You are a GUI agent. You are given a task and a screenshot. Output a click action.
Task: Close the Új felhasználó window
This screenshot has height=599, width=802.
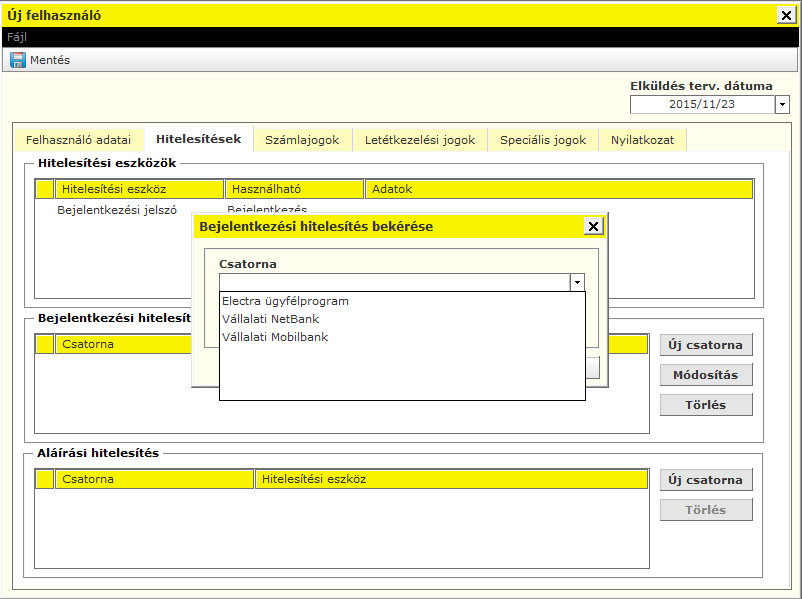(786, 15)
